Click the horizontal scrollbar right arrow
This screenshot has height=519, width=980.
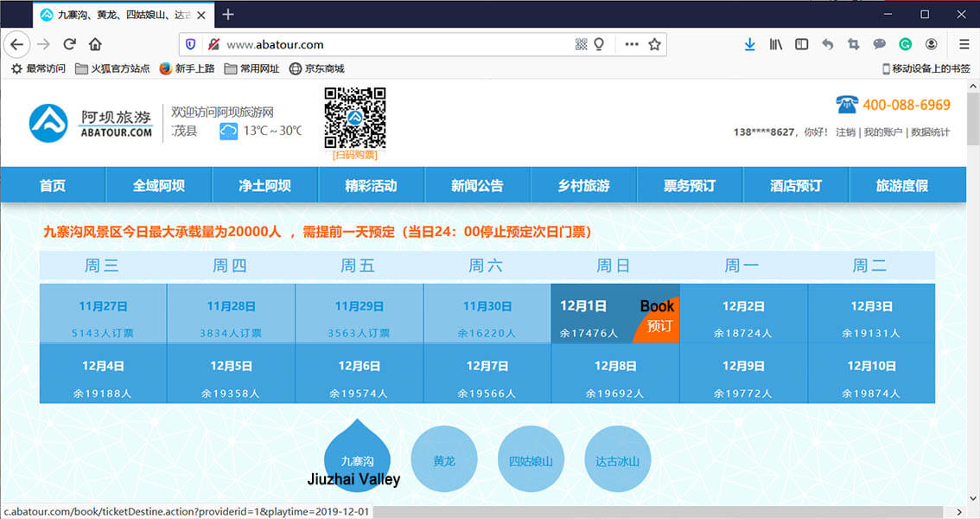click(x=959, y=512)
